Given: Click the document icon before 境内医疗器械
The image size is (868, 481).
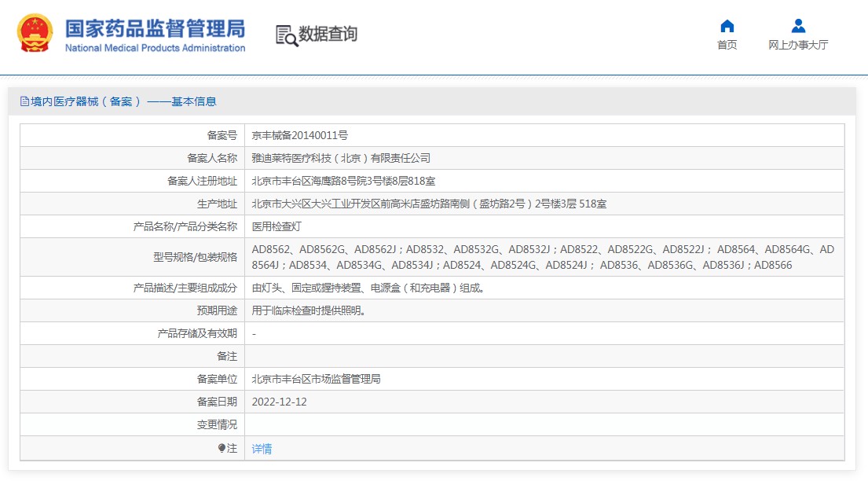Looking at the screenshot, I should [24, 101].
